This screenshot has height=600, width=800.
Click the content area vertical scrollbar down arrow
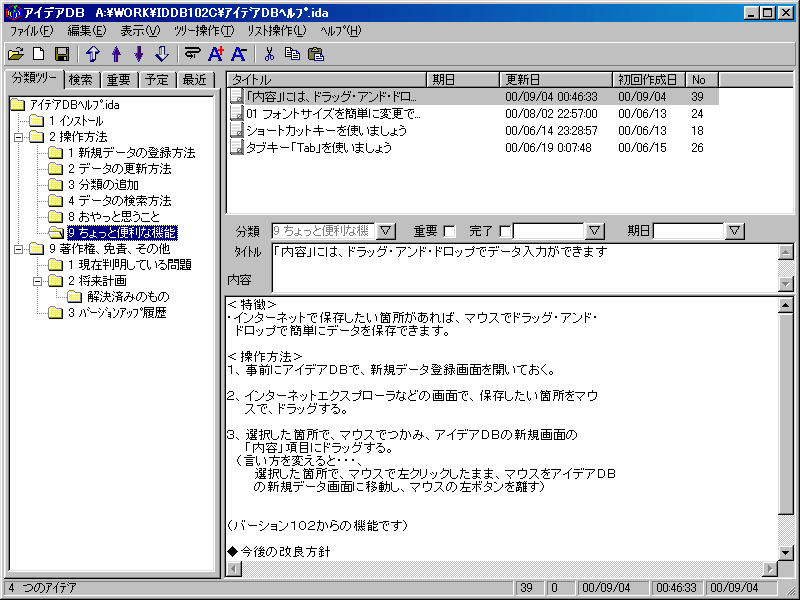pyautogui.click(x=786, y=552)
